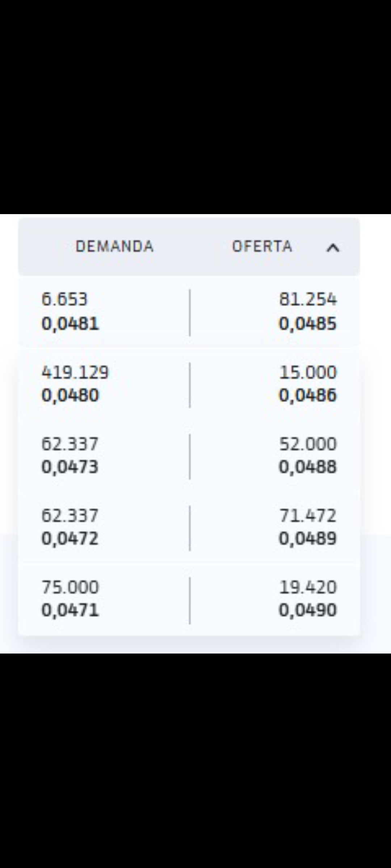
Task: Select bid volume 419.129
Action: click(75, 373)
